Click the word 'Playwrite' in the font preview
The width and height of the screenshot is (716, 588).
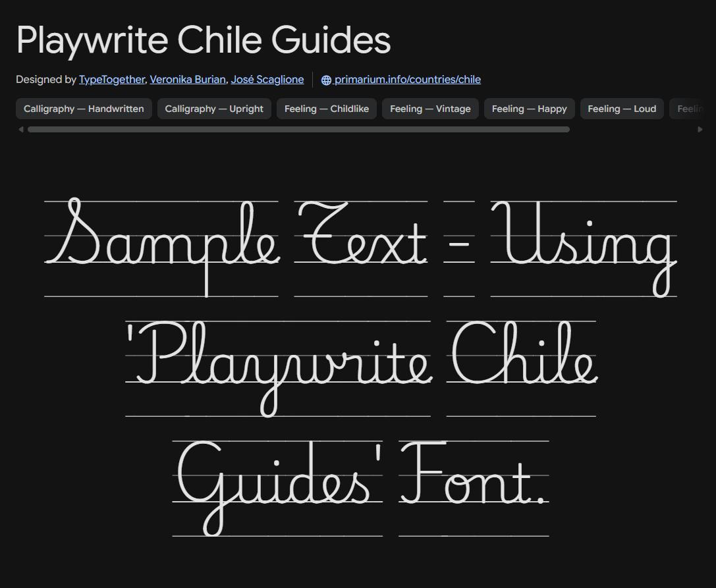click(x=284, y=369)
